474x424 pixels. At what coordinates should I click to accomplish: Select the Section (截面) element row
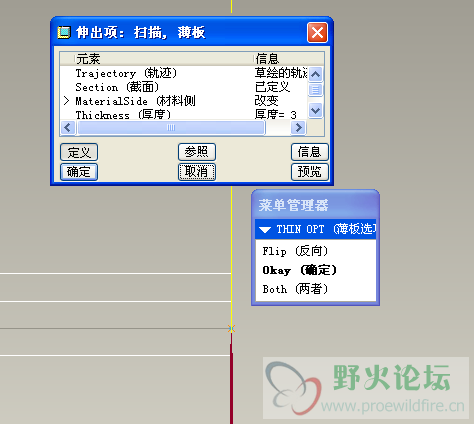pyautogui.click(x=183, y=87)
